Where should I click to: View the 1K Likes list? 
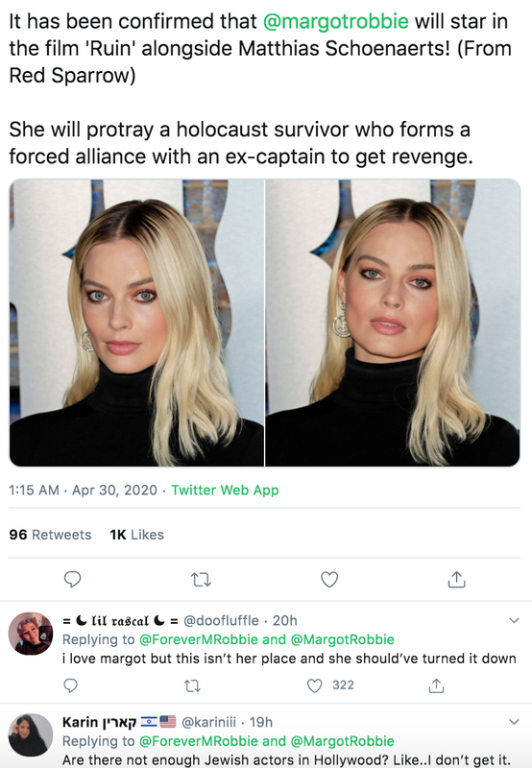(x=136, y=535)
